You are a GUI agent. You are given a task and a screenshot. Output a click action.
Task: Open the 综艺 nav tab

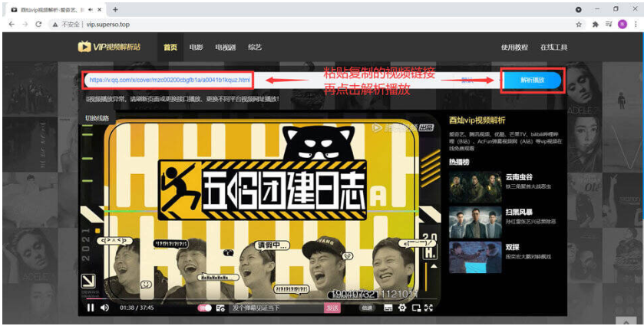255,48
